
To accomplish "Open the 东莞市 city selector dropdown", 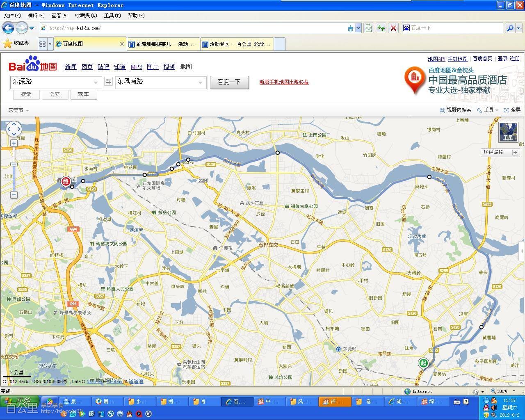I will [x=18, y=110].
